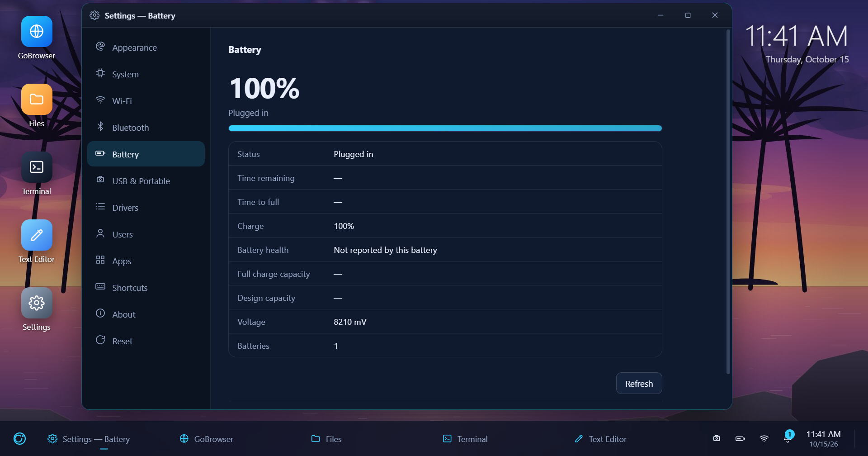Open Bluetooth settings from the sidebar
This screenshot has height=456, width=868.
click(x=146, y=128)
